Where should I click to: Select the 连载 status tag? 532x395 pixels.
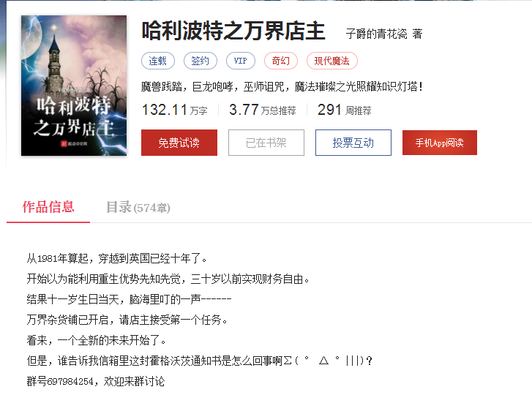(x=158, y=61)
